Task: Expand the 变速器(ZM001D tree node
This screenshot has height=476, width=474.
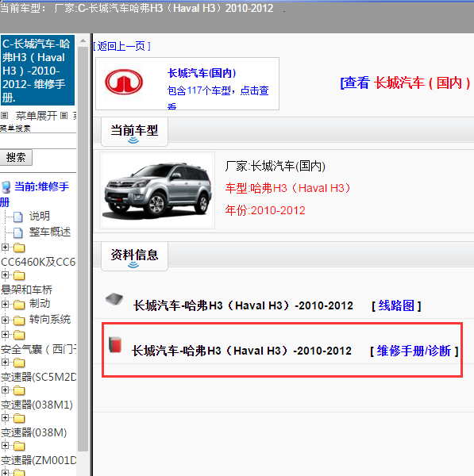Action: click(x=5, y=445)
